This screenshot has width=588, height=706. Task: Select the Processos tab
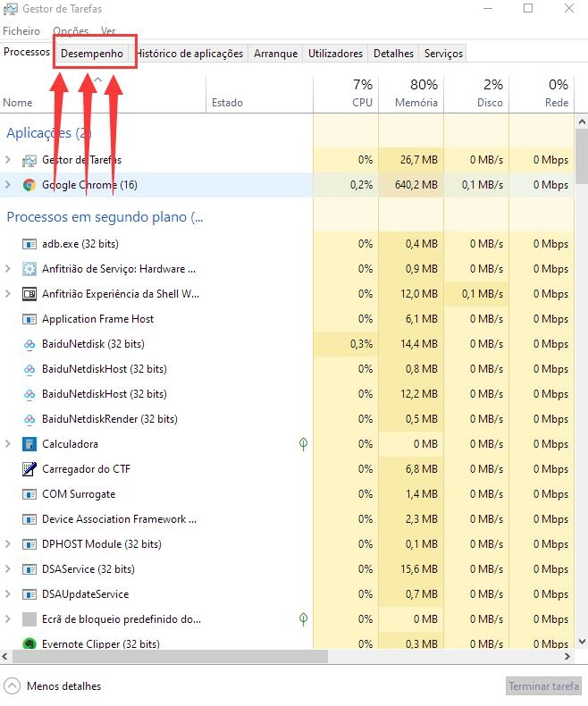click(27, 52)
